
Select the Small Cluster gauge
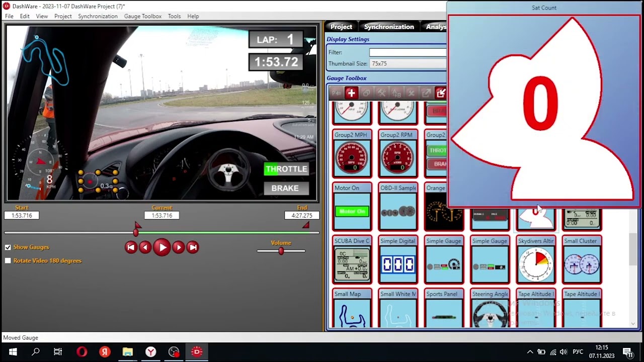[582, 259]
